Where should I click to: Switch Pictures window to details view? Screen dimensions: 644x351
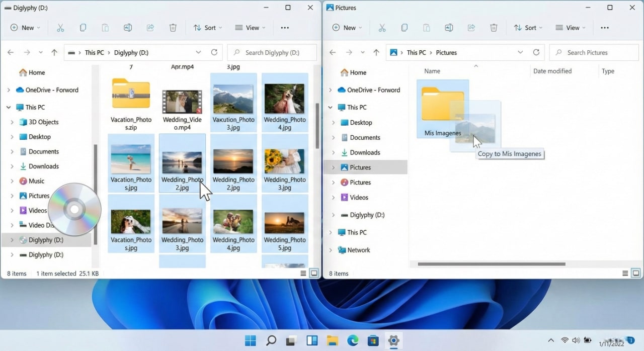click(624, 273)
